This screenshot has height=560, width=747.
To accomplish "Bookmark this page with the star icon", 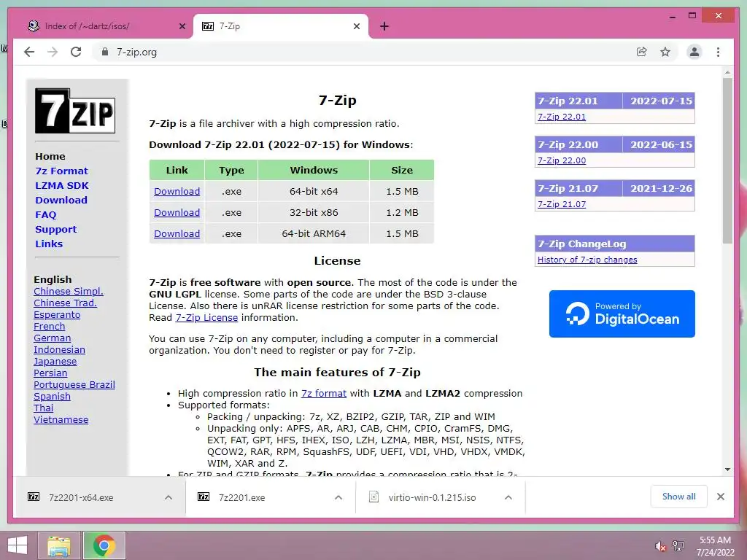I will [x=665, y=52].
